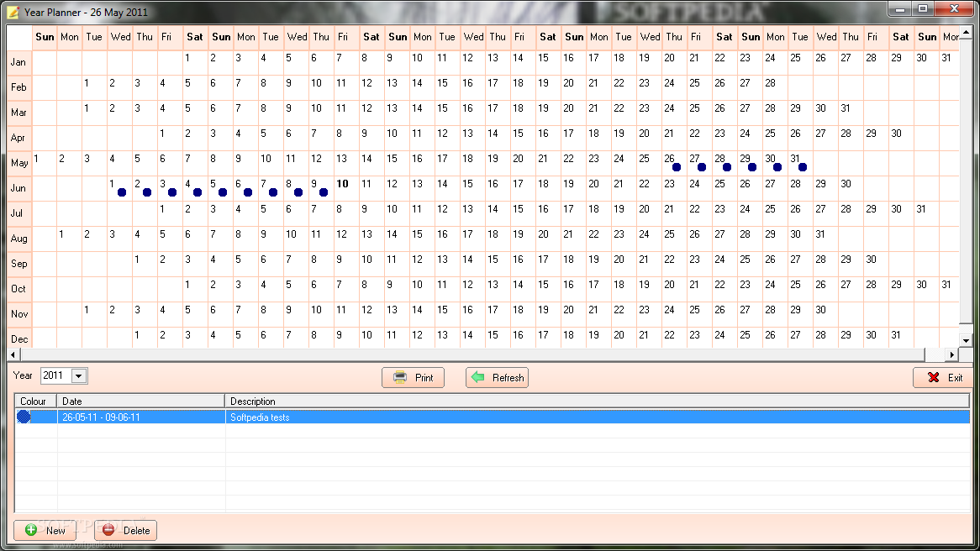Click the Jan row label
Screen dimensions: 980x551
point(18,62)
